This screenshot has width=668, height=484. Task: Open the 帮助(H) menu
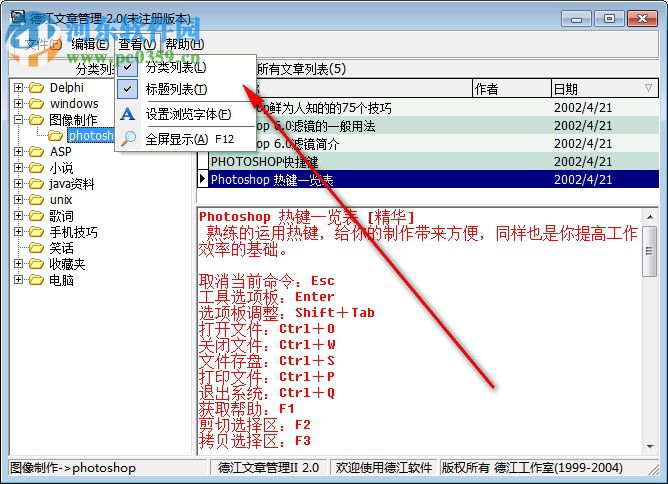point(185,44)
